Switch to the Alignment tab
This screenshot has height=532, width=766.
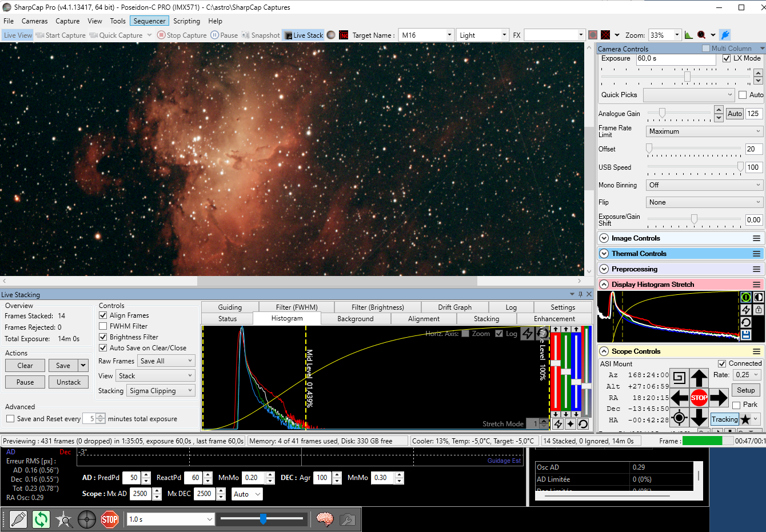pos(424,319)
